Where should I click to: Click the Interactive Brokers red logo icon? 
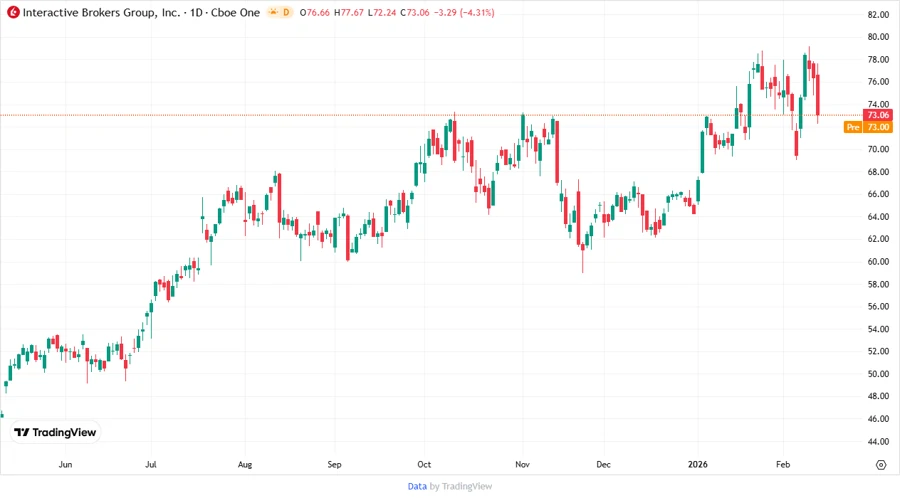(13, 13)
